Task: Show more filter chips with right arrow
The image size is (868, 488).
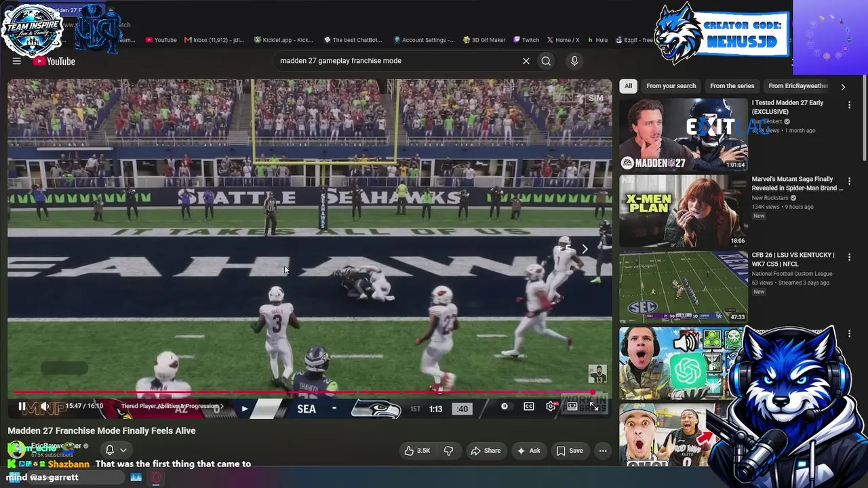Action: (x=843, y=87)
